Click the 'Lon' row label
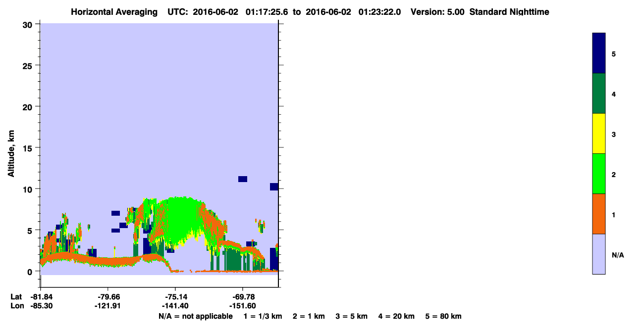Screen dimensions: 644x330 pyautogui.click(x=16, y=306)
